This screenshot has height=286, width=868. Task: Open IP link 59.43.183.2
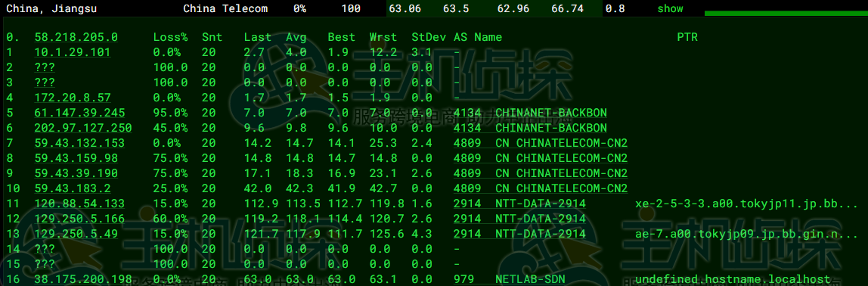click(73, 188)
